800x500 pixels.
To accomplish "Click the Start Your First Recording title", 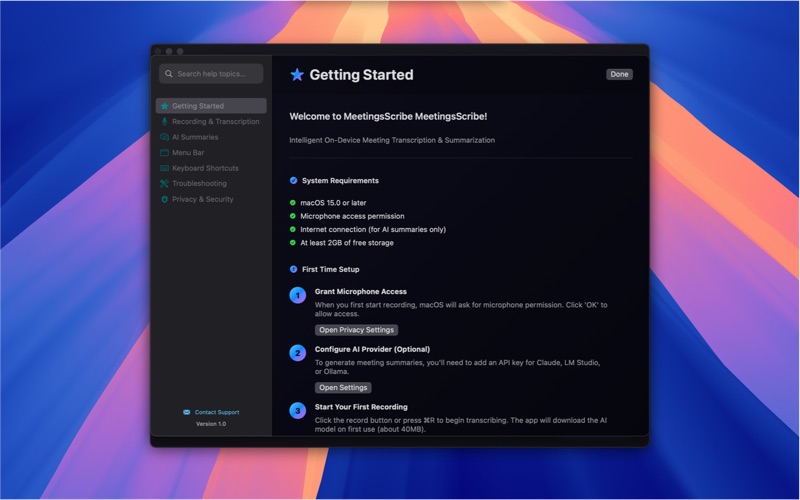I will (x=361, y=407).
